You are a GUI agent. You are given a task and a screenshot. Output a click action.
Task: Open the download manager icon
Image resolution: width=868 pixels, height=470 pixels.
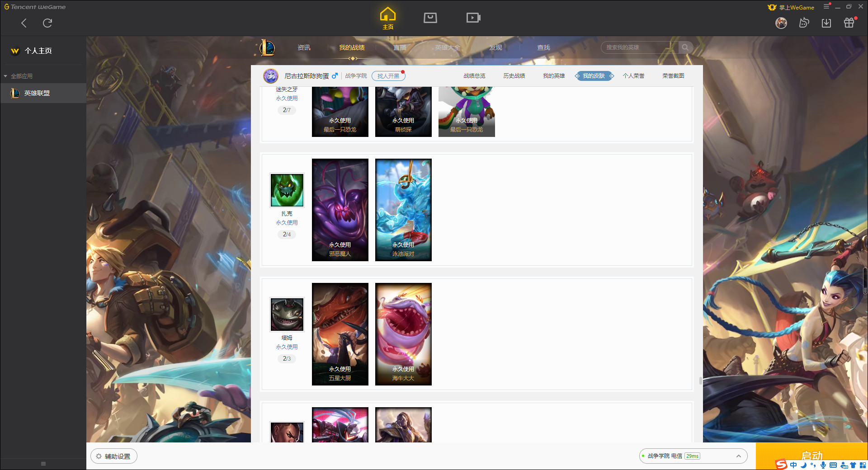pos(826,23)
